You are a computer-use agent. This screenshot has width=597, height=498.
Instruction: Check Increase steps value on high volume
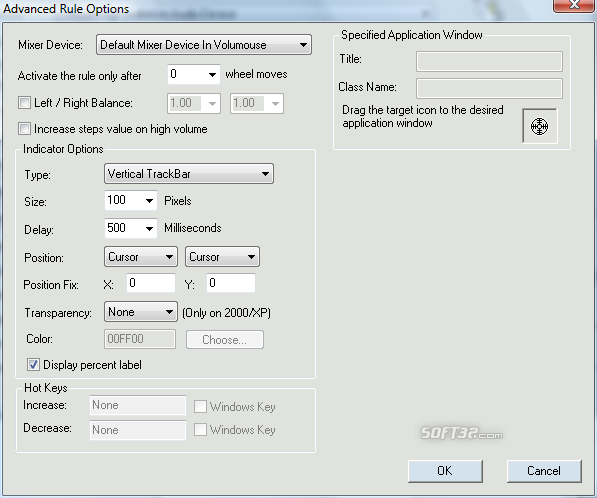click(24, 129)
